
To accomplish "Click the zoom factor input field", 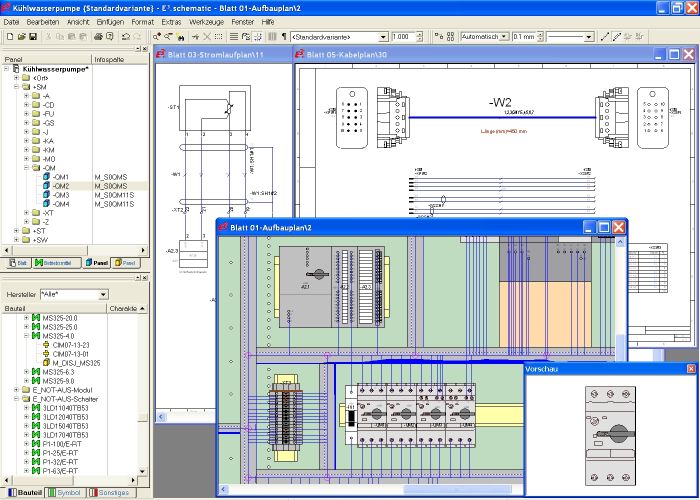I will point(405,37).
